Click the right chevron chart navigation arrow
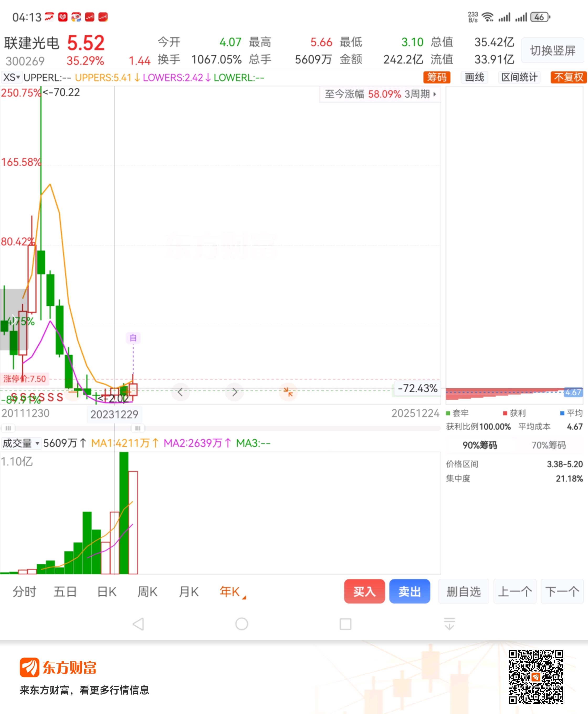588x714 pixels. click(x=234, y=392)
